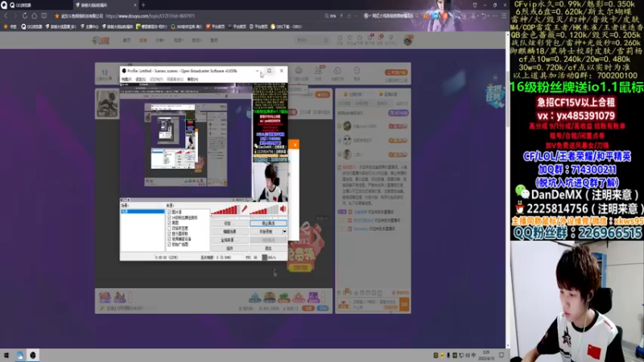
Task: Toggle the 初始广告图 source checkbox in OBS
Action: point(169,245)
